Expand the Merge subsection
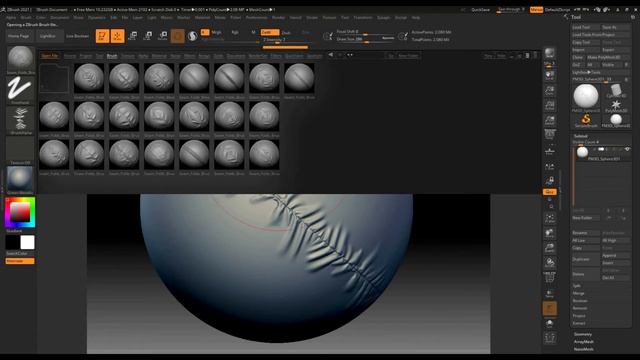The width and height of the screenshot is (640, 360). 579,293
